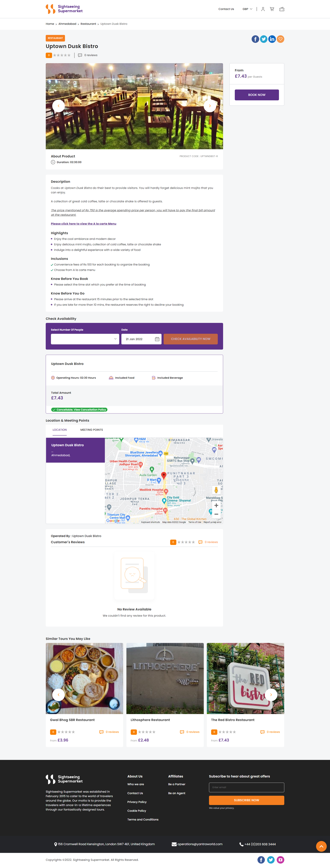Open Cookie Policy footer link
The height and width of the screenshot is (868, 330).
click(137, 811)
